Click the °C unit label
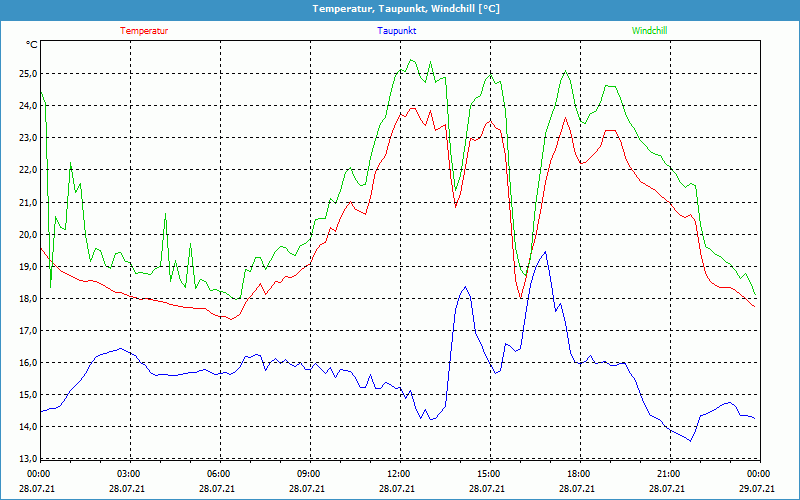 tap(32, 45)
